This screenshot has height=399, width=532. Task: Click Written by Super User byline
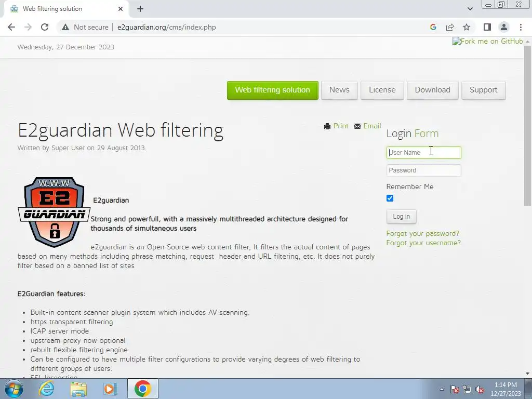tap(82, 148)
